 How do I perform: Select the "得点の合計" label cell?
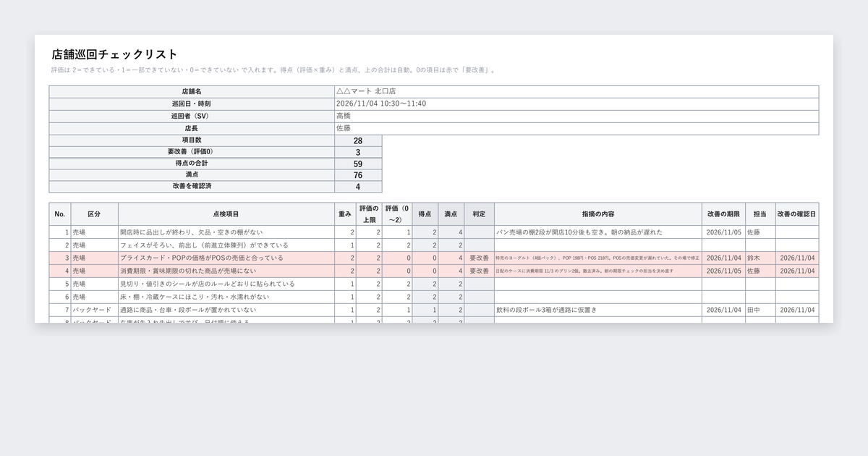192,164
